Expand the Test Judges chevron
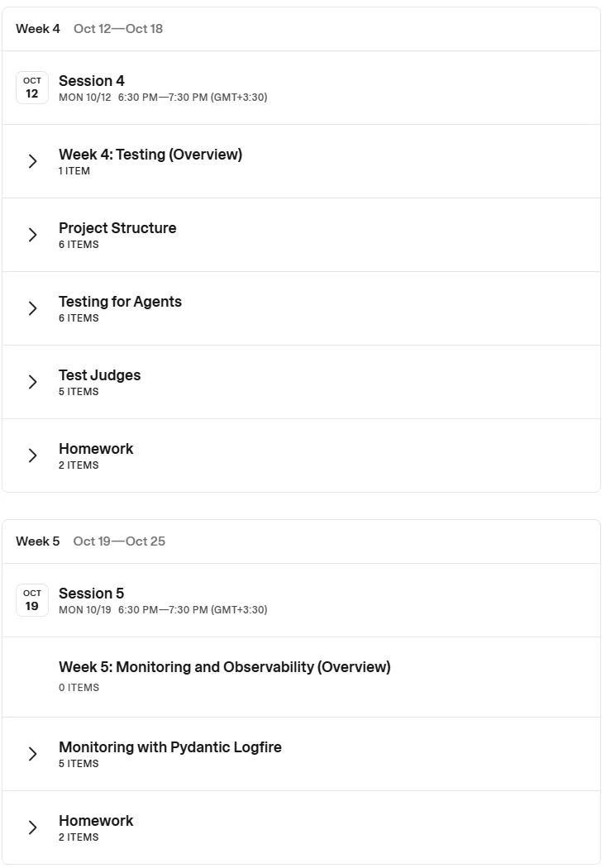 pos(32,382)
